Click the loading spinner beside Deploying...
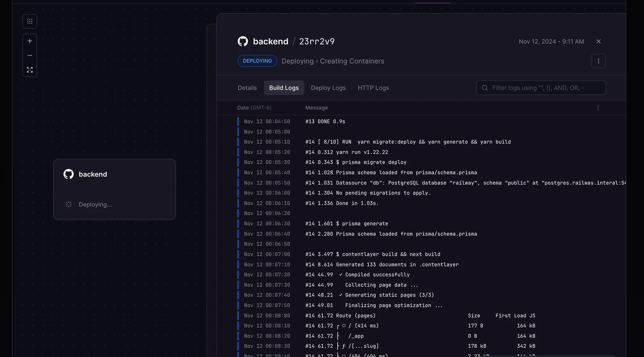Viewport: 644px width, 357px height. coord(68,205)
